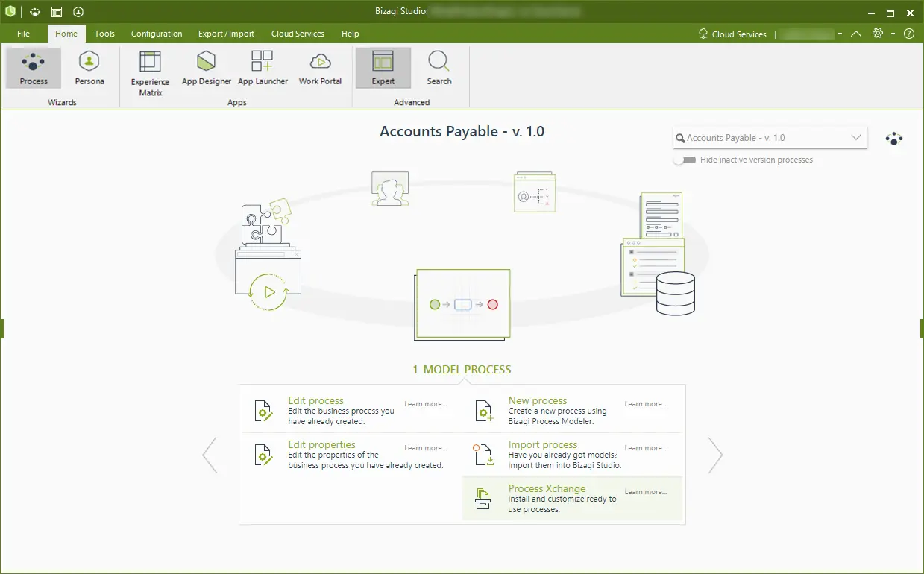
Task: Open App Designer
Action: pyautogui.click(x=207, y=68)
